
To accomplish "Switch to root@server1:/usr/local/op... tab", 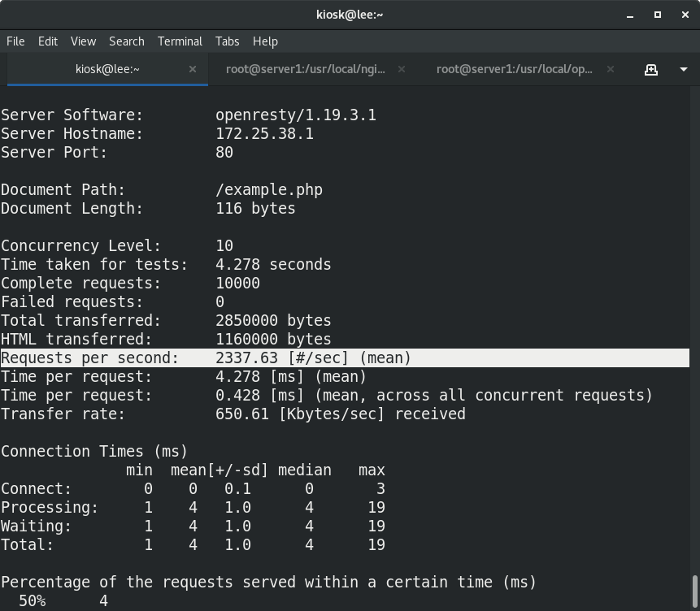I will (x=515, y=69).
